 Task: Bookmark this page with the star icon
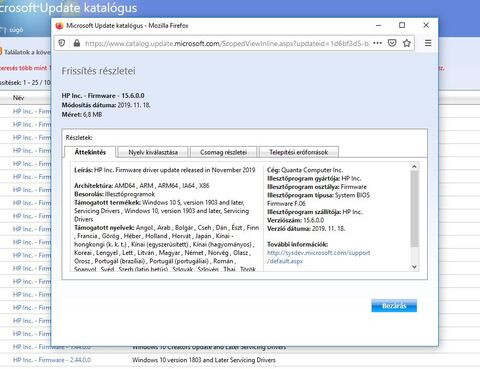pyautogui.click(x=407, y=43)
